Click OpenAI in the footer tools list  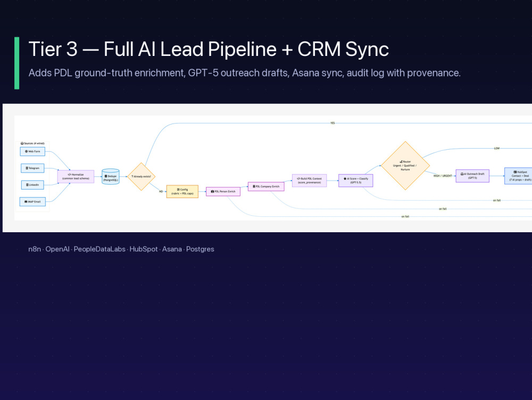click(57, 249)
